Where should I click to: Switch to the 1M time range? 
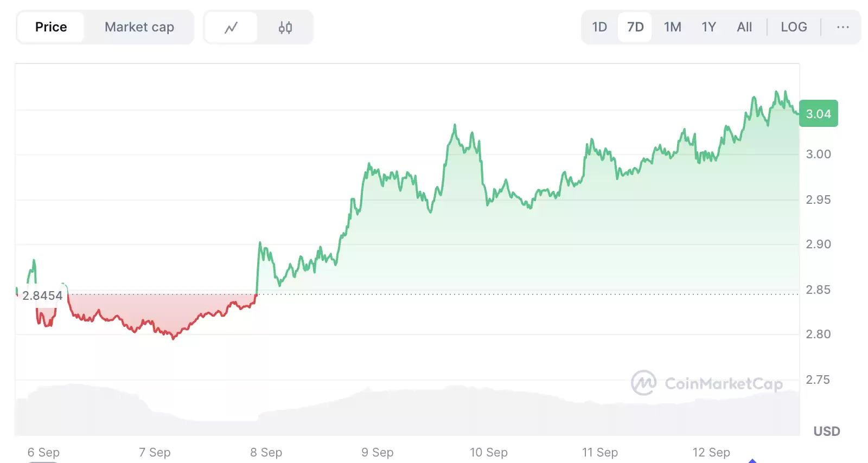(672, 27)
